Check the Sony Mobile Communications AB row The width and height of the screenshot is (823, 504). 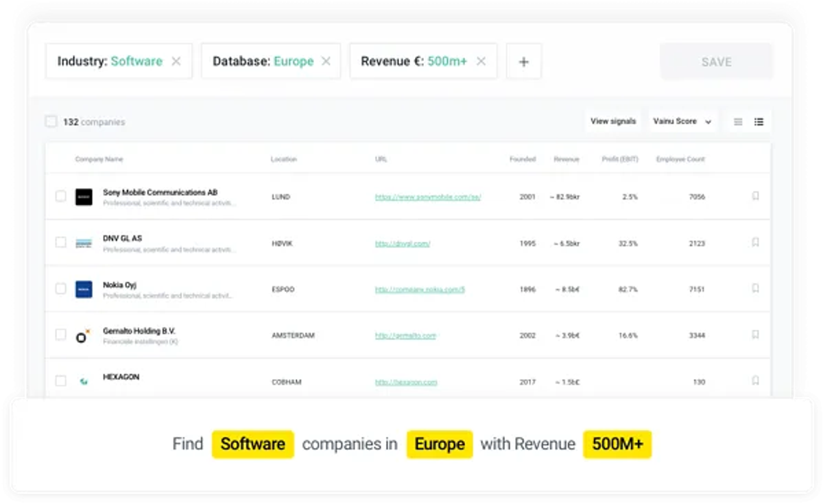pyautogui.click(x=60, y=196)
